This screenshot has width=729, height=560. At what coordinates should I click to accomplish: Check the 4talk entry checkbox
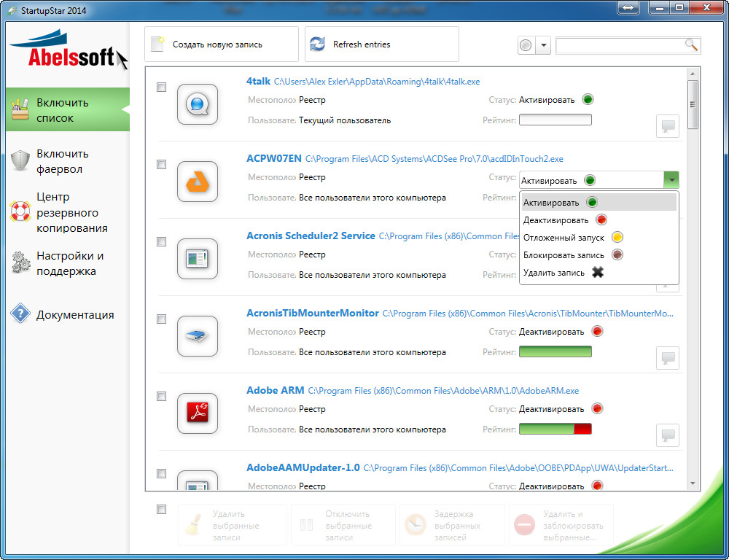click(x=162, y=87)
